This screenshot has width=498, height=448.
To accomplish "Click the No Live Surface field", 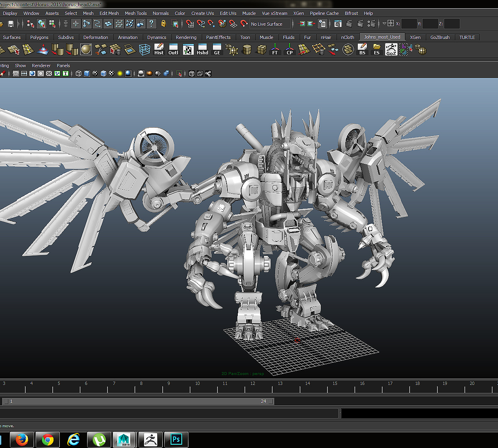I will [270, 24].
